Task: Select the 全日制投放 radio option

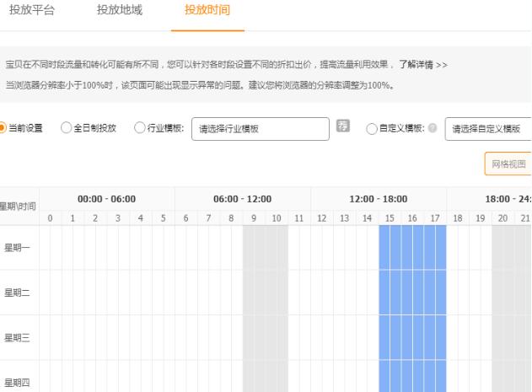Action: pos(67,129)
